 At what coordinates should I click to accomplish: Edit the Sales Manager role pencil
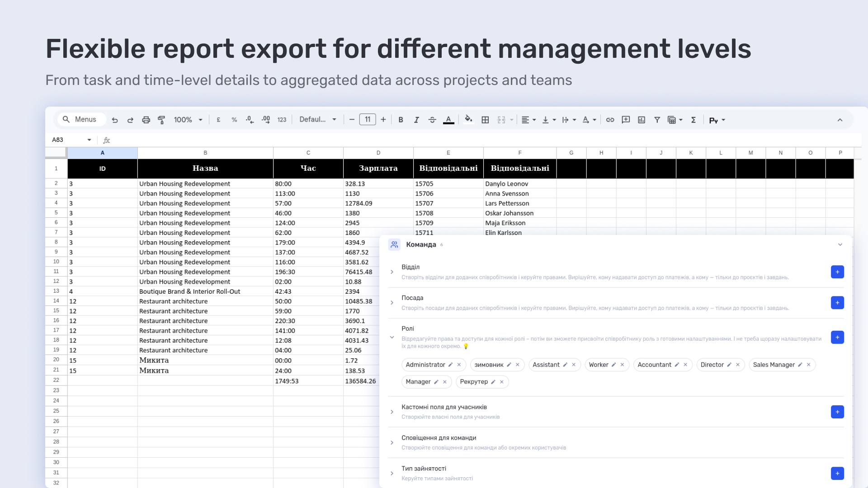(800, 365)
